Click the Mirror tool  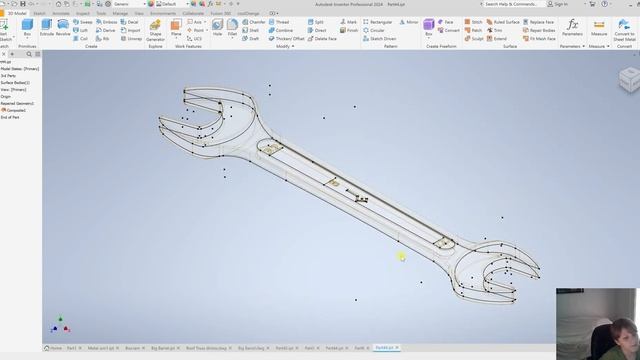pyautogui.click(x=409, y=22)
